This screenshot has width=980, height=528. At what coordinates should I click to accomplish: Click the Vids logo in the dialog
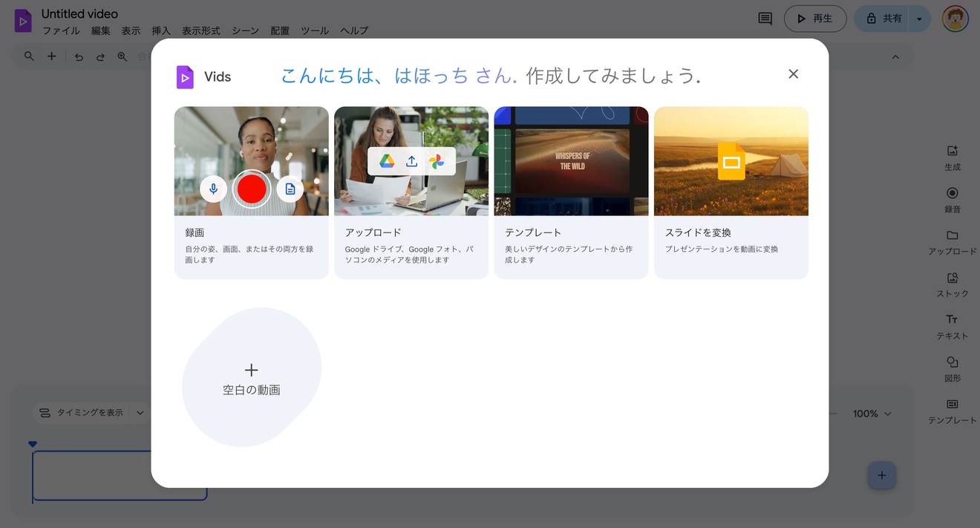coord(185,77)
